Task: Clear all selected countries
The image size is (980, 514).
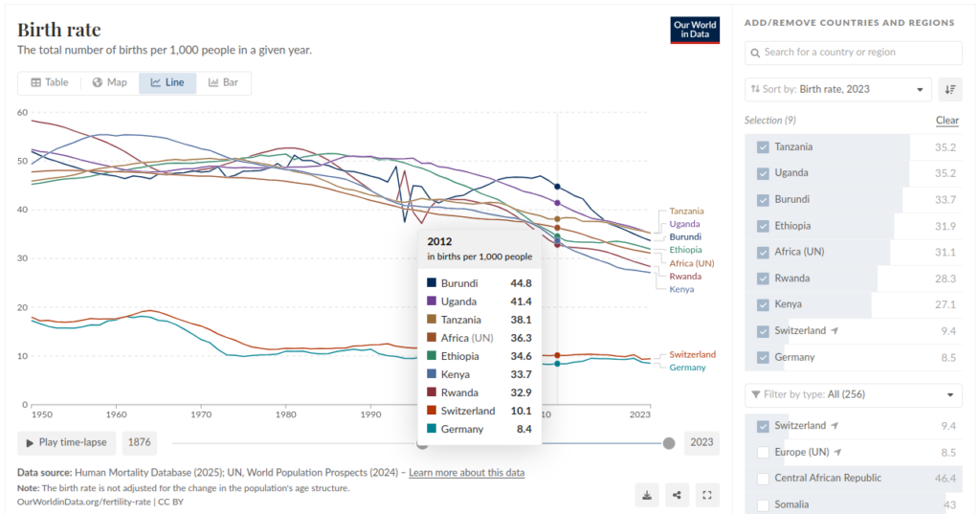Action: 947,121
